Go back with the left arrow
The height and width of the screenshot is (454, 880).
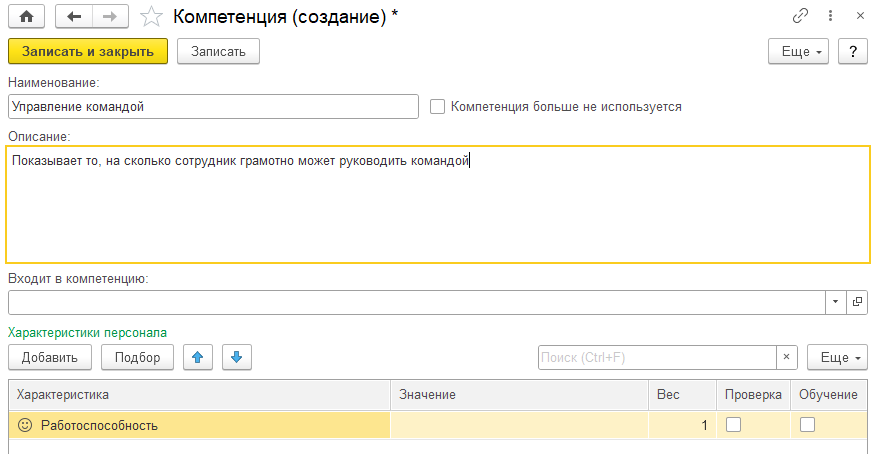point(74,17)
